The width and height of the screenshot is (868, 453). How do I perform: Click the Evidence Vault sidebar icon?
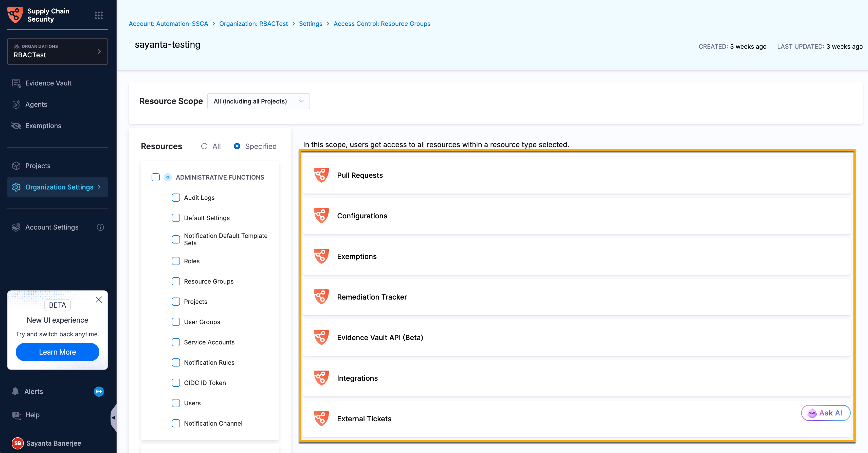[16, 83]
